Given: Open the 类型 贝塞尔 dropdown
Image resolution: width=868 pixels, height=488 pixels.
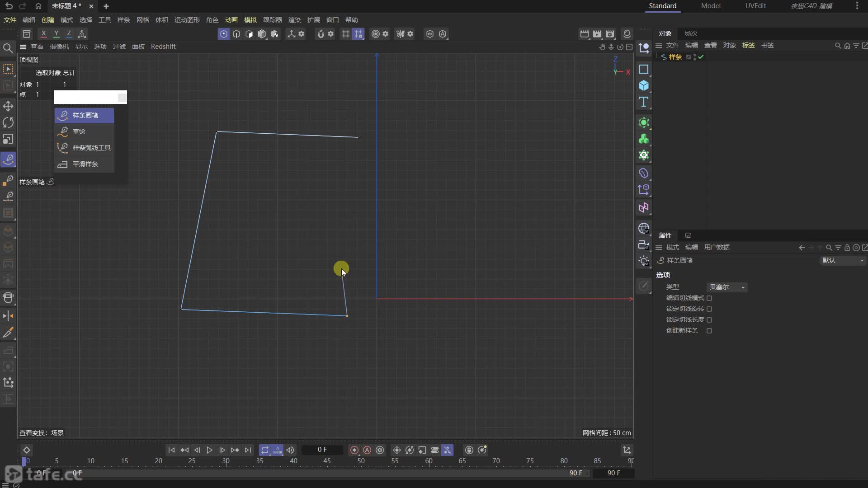Looking at the screenshot, I should click(726, 287).
